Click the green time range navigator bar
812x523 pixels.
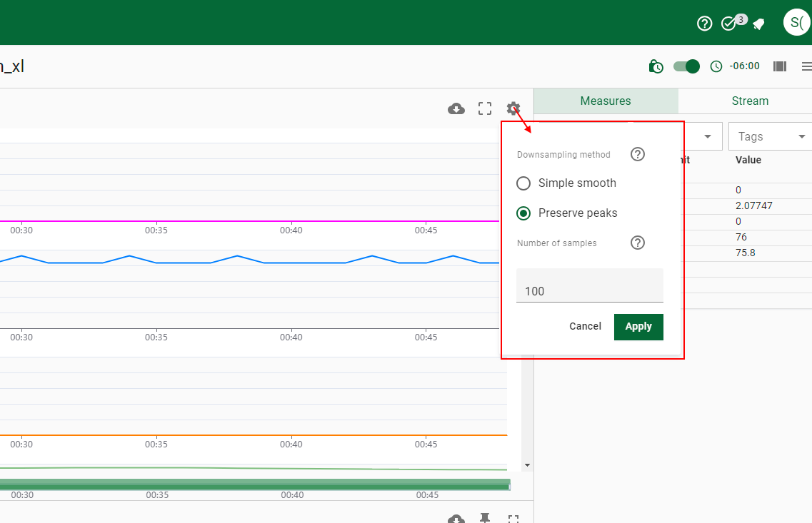(255, 484)
